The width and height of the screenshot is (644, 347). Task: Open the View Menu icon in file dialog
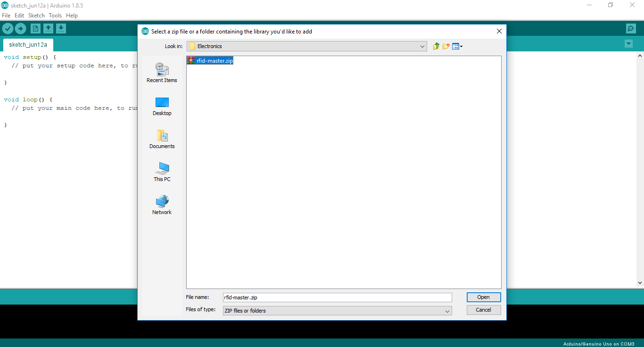coord(457,46)
